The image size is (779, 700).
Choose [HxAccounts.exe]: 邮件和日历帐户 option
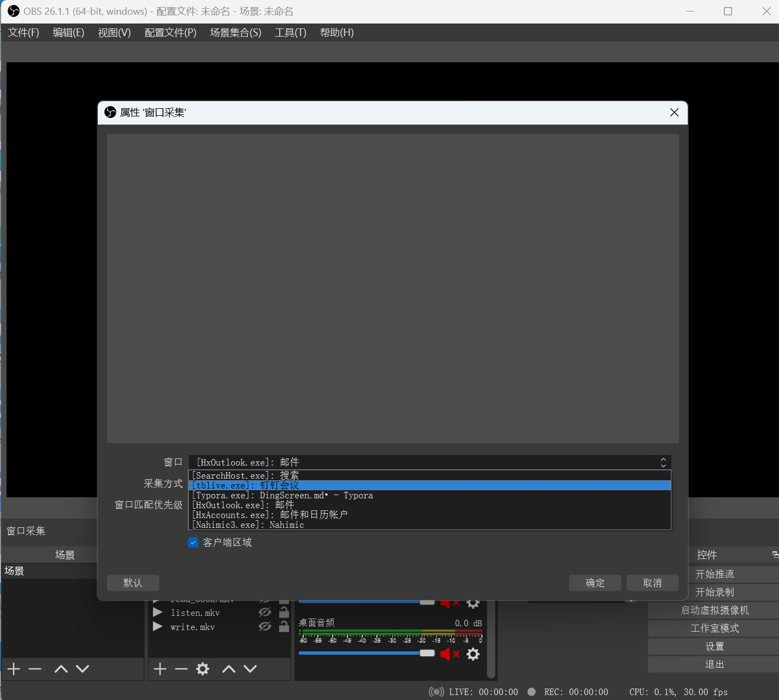(x=430, y=515)
